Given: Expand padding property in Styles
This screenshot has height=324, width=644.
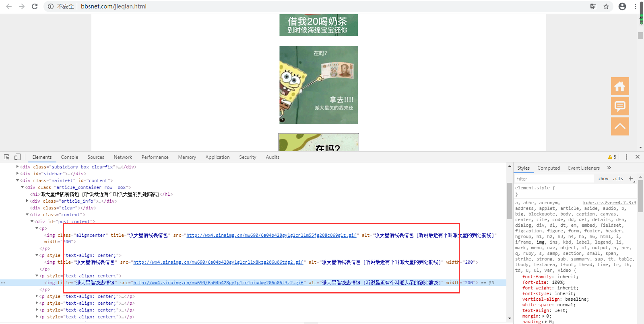Looking at the screenshot, I should [546, 322].
